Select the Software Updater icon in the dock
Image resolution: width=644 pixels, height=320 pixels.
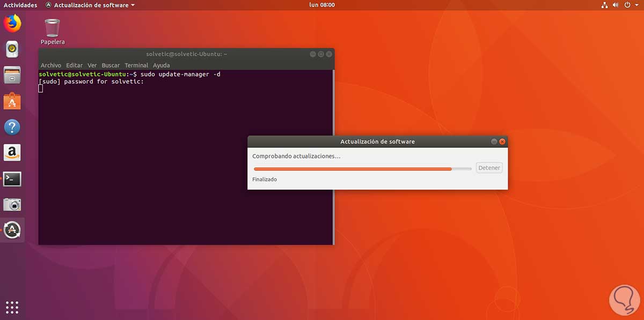click(12, 229)
